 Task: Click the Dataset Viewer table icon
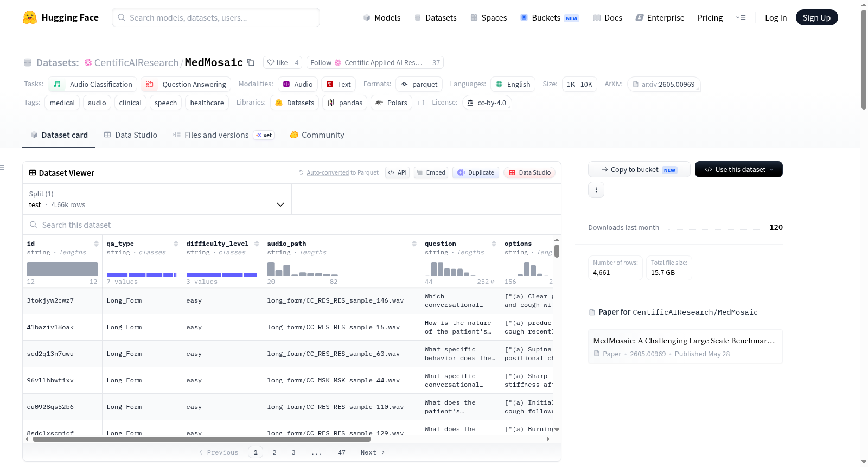pyautogui.click(x=33, y=172)
